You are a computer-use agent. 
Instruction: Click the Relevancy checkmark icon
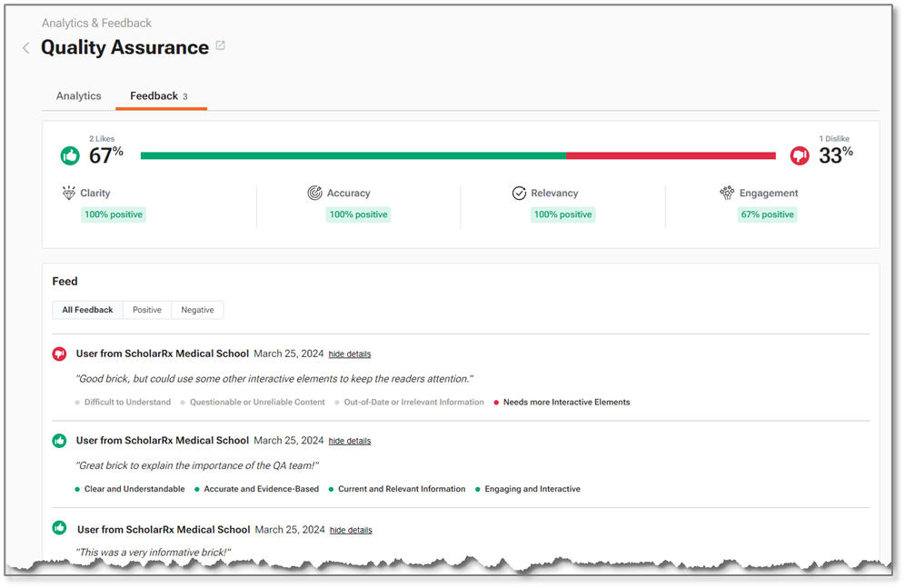pos(519,193)
